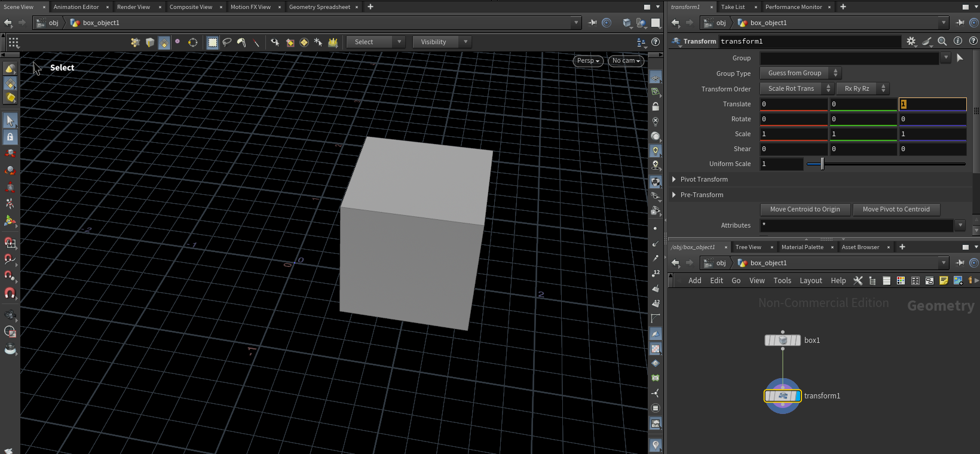Screen dimensions: 980x454
Task: Open the Rx Ry Rz rotation order dropdown
Action: [863, 88]
